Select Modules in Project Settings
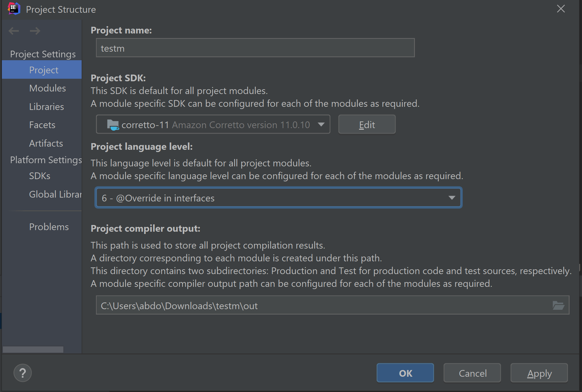This screenshot has width=582, height=392. (x=47, y=88)
